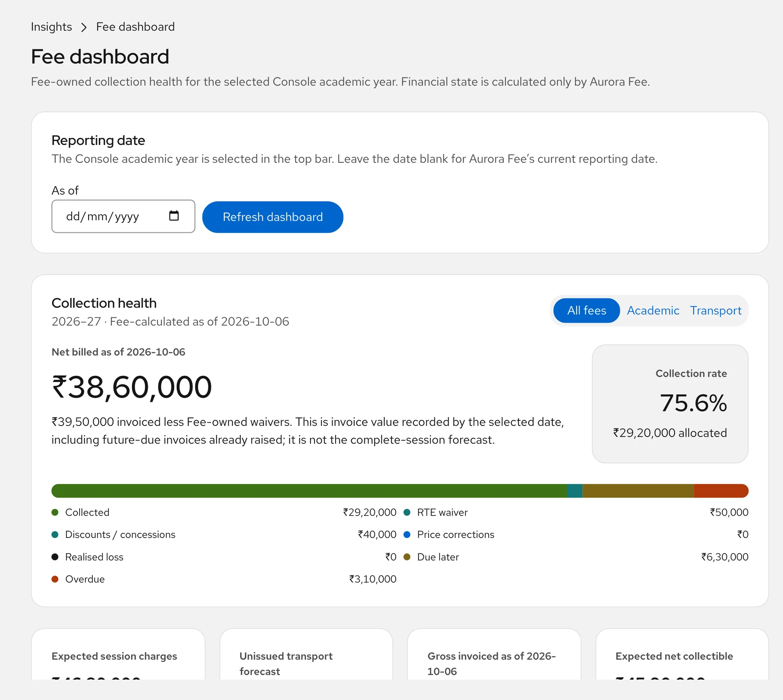Select the All fees tab
Screen dimensions: 783x700
point(586,310)
